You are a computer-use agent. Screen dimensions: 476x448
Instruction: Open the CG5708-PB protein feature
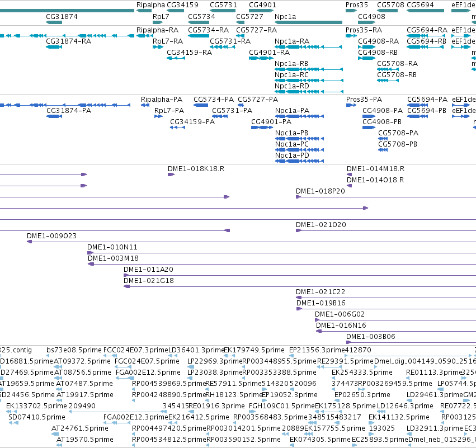click(383, 150)
